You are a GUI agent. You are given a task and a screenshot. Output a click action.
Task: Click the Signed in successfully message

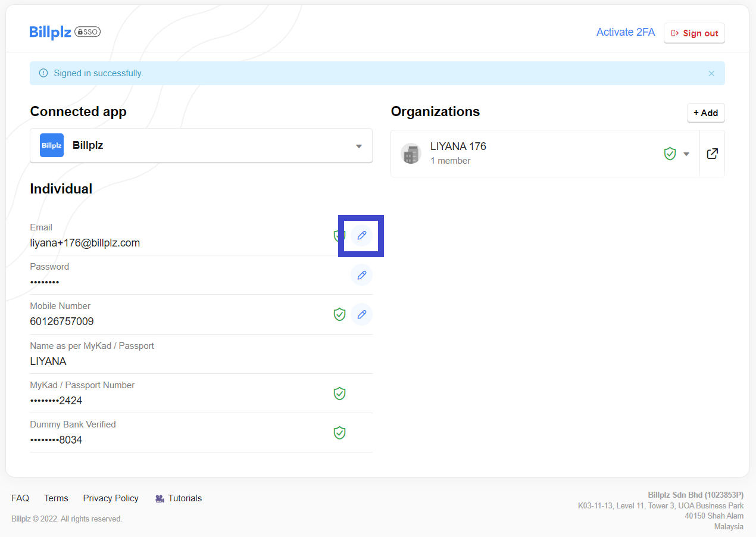(x=98, y=73)
